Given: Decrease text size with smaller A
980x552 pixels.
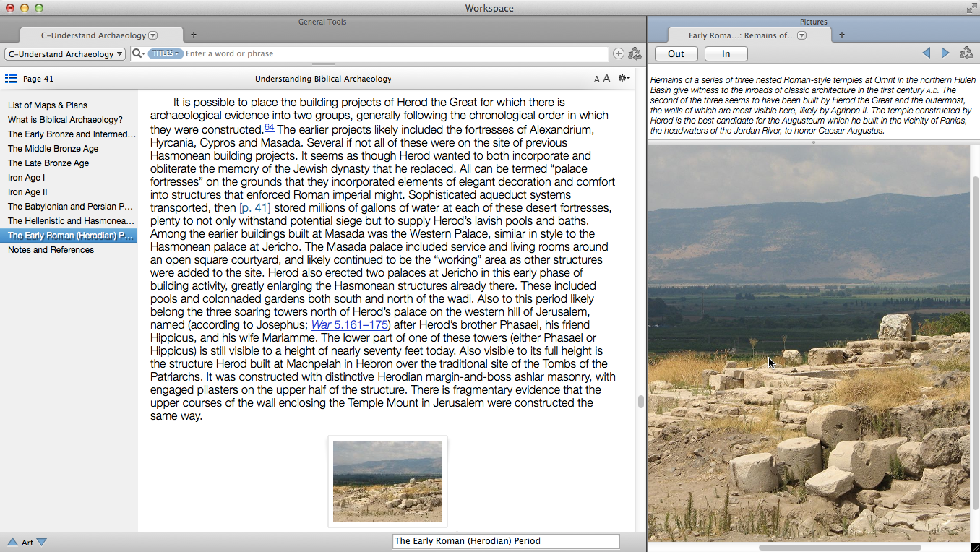Looking at the screenshot, I should [597, 79].
